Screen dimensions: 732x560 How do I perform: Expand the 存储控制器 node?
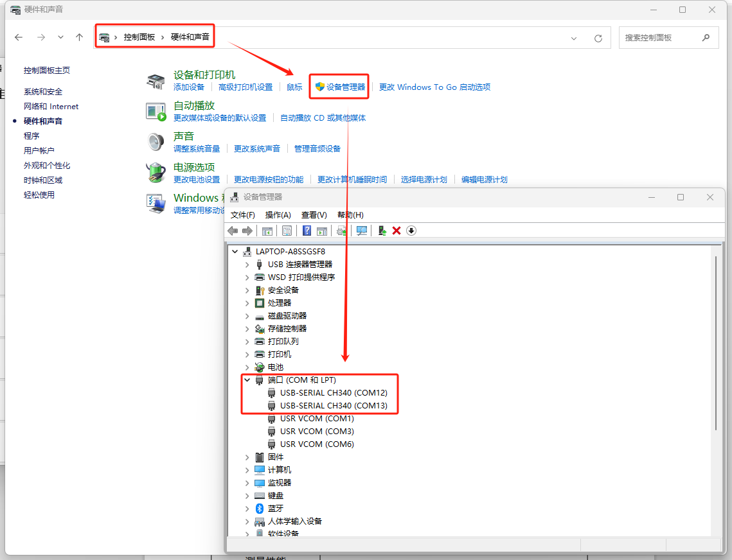(x=247, y=329)
